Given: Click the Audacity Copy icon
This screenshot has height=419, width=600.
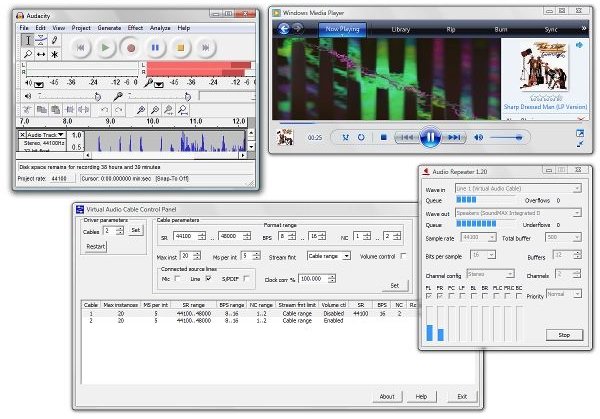Looking at the screenshot, I should 41,110.
